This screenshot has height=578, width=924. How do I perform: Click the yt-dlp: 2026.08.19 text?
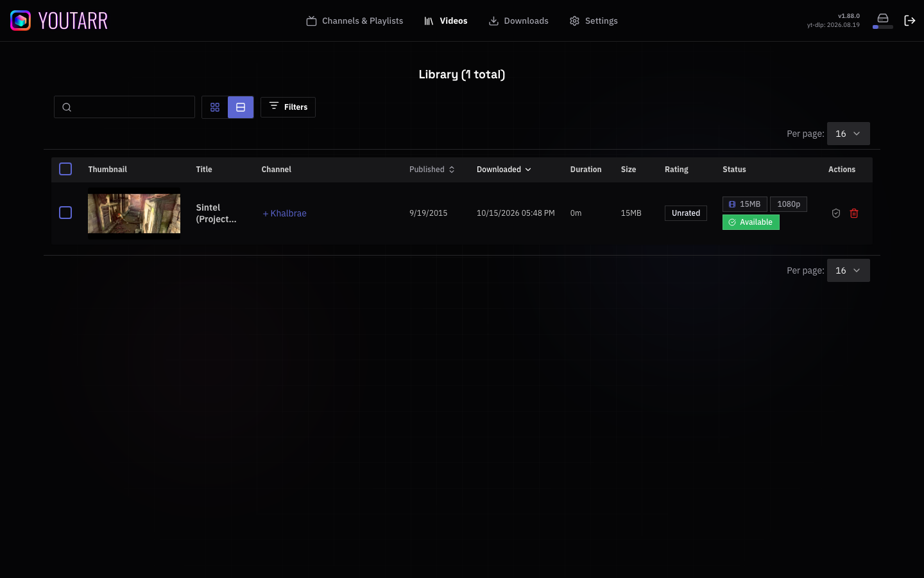[834, 25]
